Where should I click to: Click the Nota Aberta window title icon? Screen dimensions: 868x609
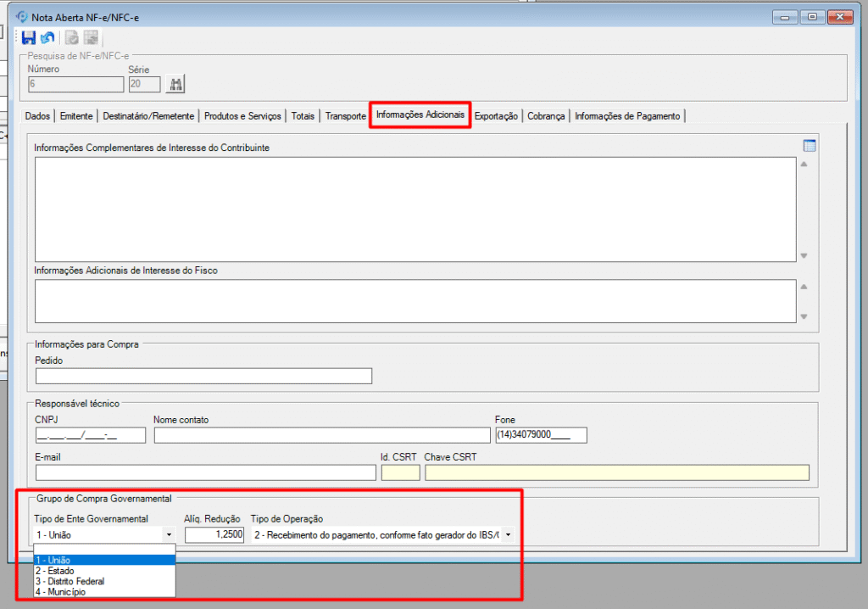[x=22, y=16]
